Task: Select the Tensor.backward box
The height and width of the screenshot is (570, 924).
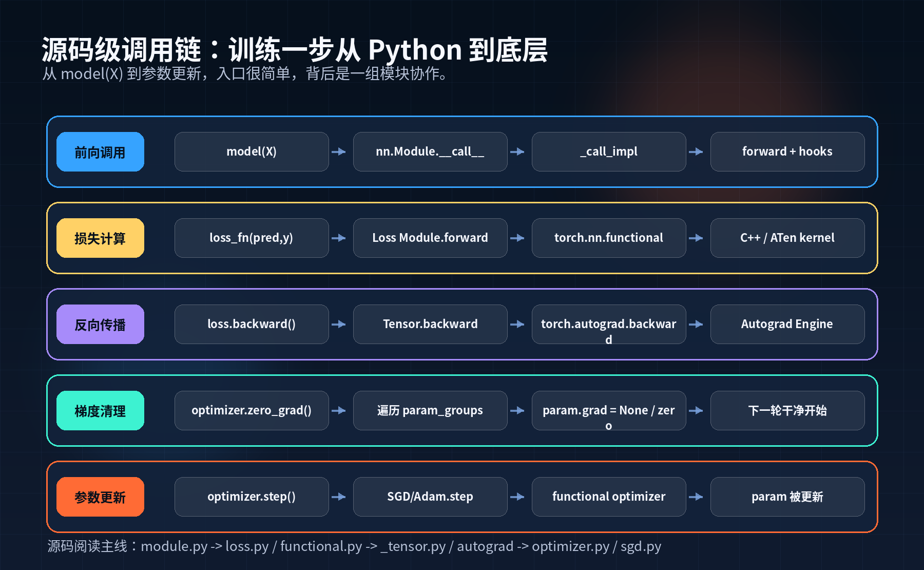Action: click(x=430, y=324)
